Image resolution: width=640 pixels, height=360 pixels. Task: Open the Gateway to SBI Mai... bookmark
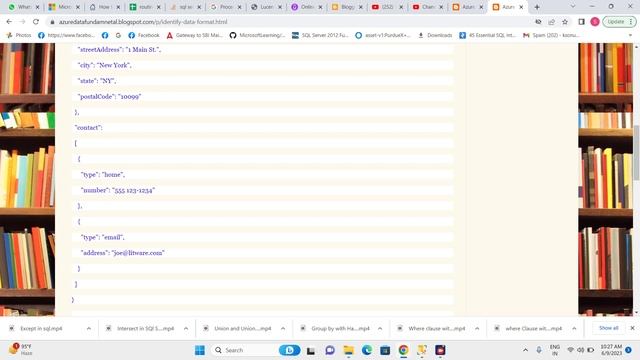coord(195,36)
